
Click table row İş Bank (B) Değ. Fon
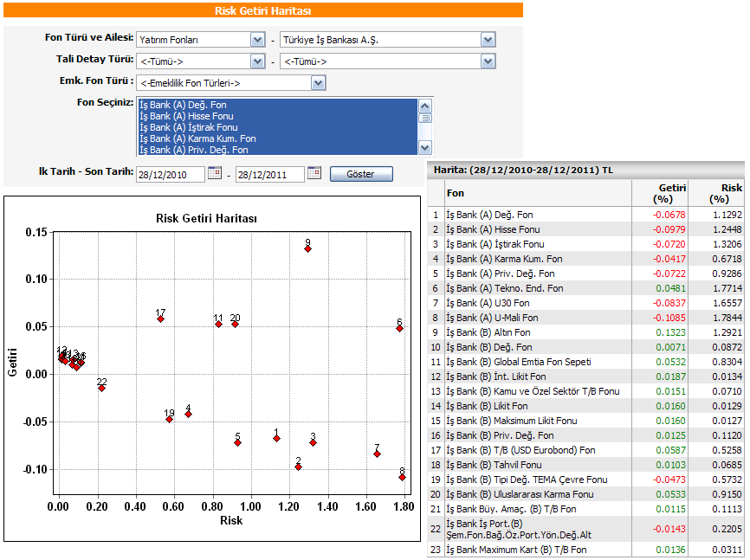click(585, 347)
